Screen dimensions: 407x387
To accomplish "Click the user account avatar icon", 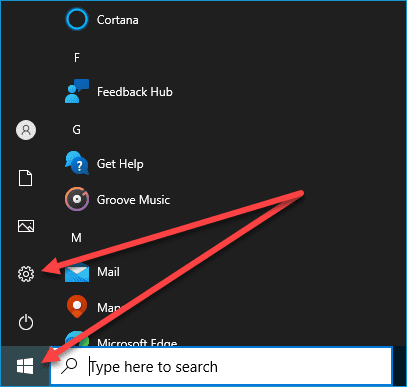I will (26, 130).
